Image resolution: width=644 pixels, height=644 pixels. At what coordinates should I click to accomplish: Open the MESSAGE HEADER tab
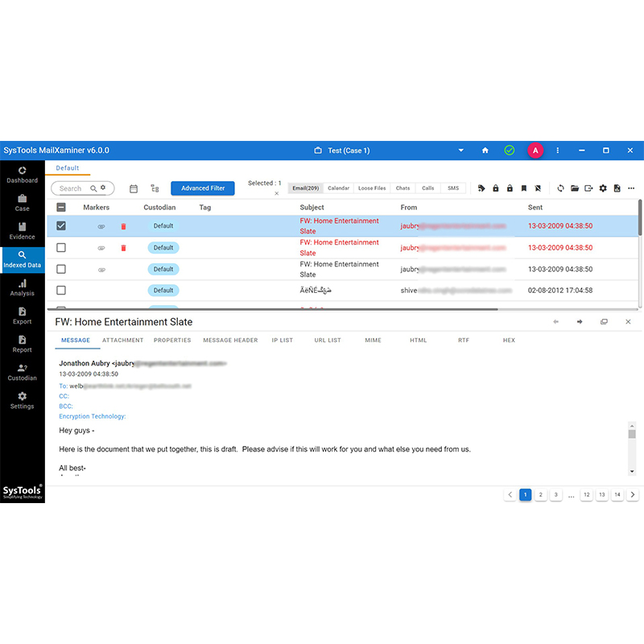[x=230, y=340]
